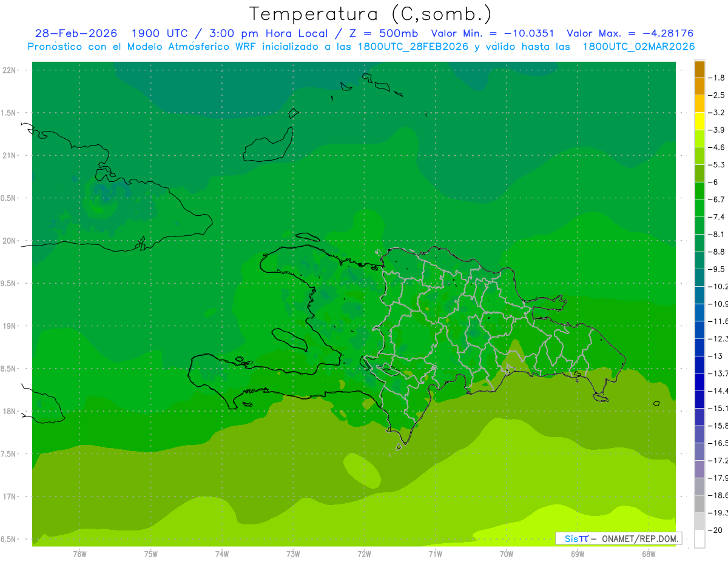
Task: Click the "-6" colorbar label
Action: coord(713,182)
